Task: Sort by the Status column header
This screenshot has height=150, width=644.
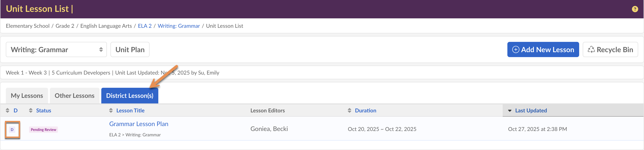Action: pyautogui.click(x=44, y=110)
